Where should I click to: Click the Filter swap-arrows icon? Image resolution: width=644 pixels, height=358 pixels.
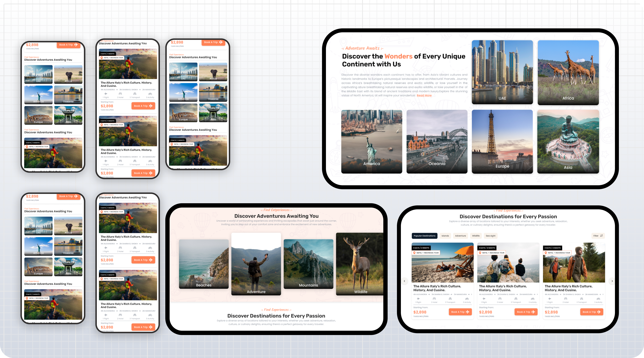[601, 236]
